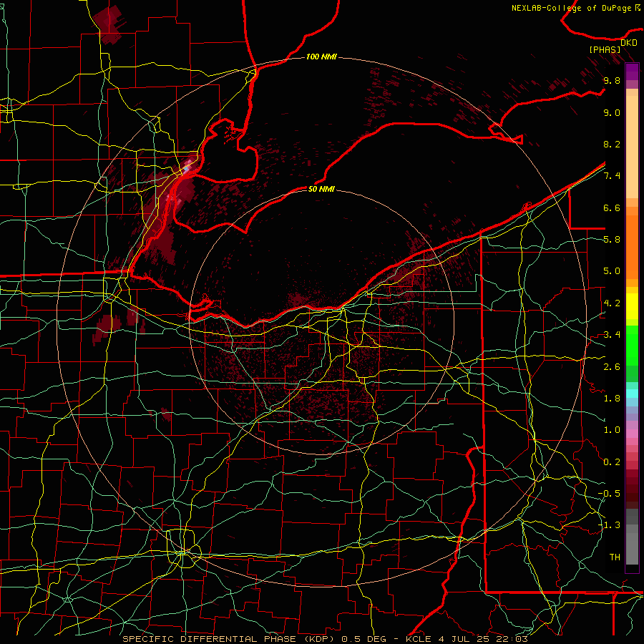This screenshot has width=644, height=644.
Task: Pick the 8.2 legend value
Action: (612, 144)
